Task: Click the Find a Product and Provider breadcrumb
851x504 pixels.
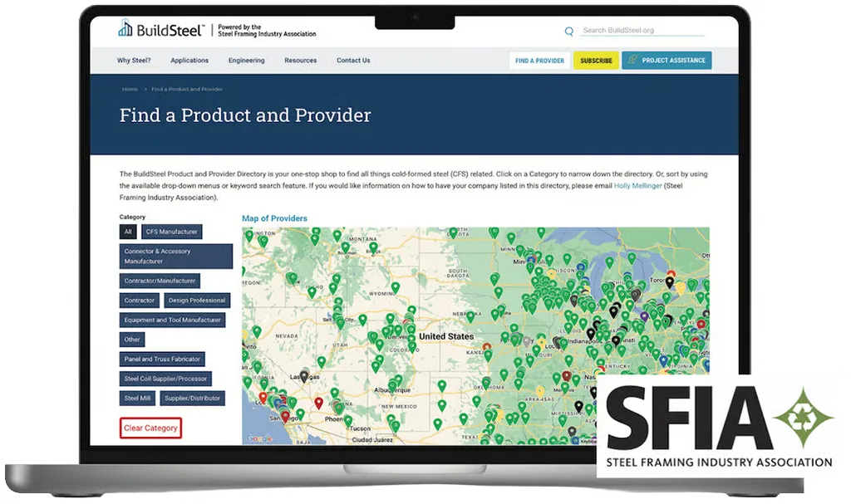Action: [x=187, y=89]
